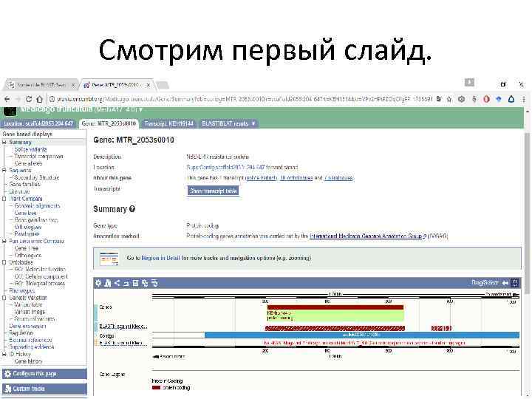The height and width of the screenshot is (399, 532).
Task: Click the blue extension icon in browser toolbar
Action: click(499, 99)
